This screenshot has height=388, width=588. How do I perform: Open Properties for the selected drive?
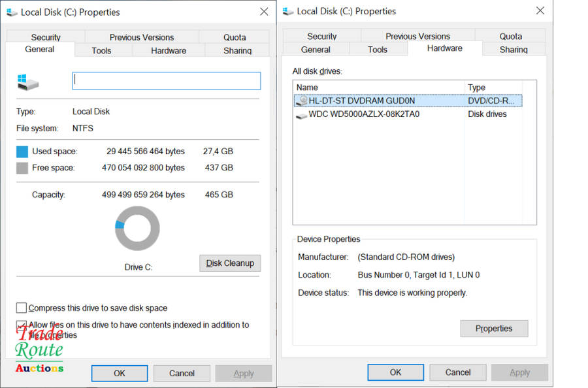(494, 329)
